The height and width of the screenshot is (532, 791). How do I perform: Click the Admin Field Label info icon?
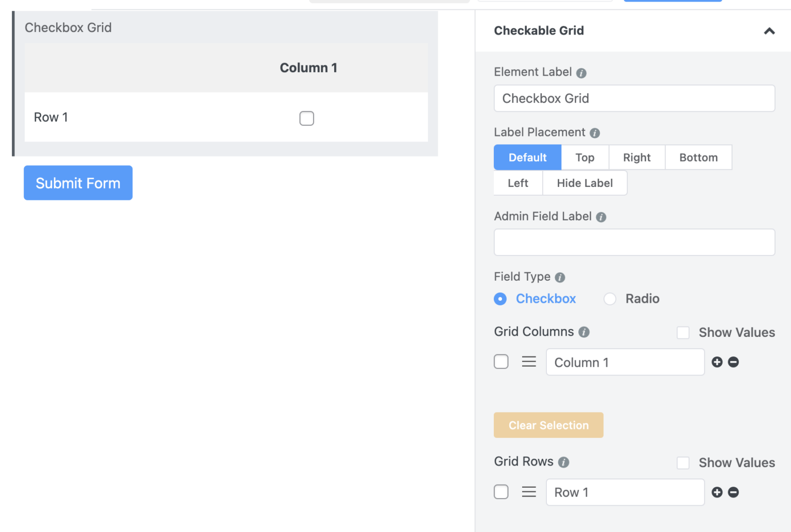click(x=601, y=217)
